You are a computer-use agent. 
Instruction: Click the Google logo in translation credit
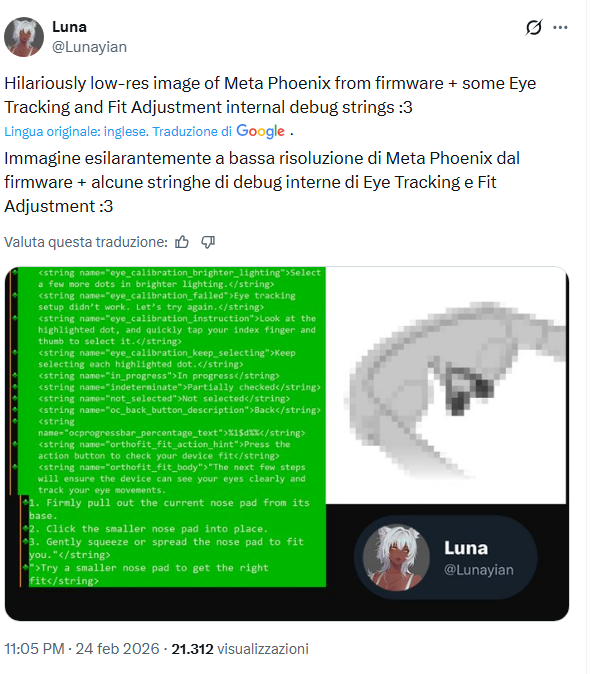260,131
